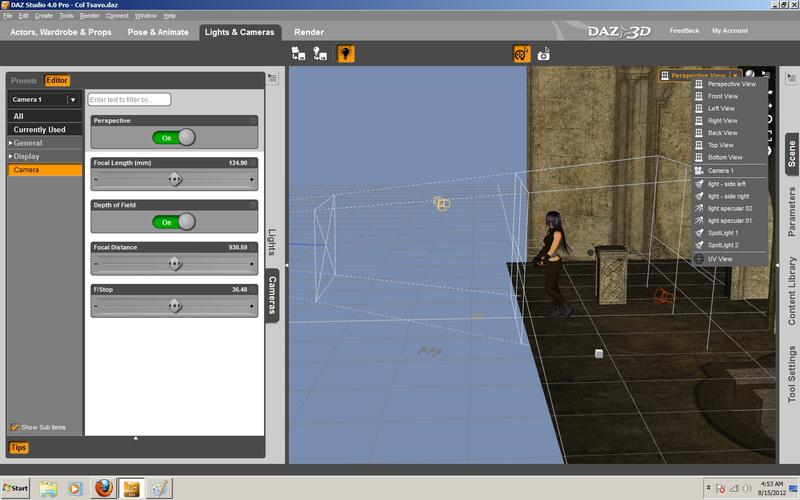The height and width of the screenshot is (500, 800).
Task: Click the Focal Distance slider handle
Action: (174, 264)
